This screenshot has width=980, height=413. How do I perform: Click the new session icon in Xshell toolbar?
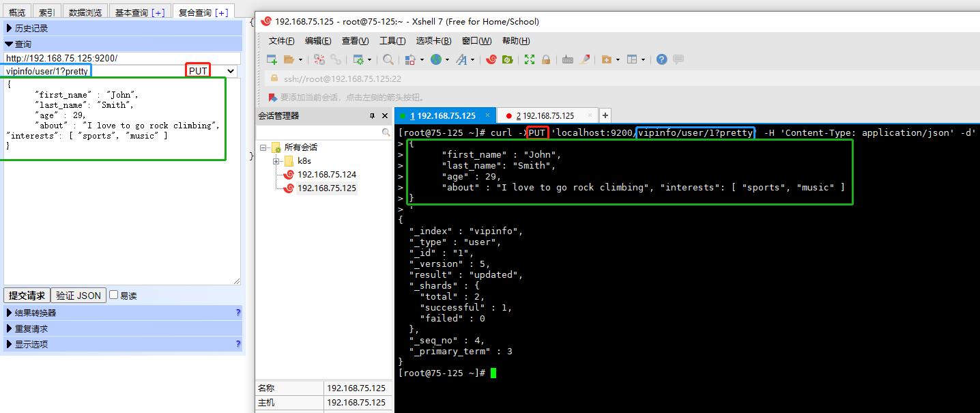click(271, 59)
